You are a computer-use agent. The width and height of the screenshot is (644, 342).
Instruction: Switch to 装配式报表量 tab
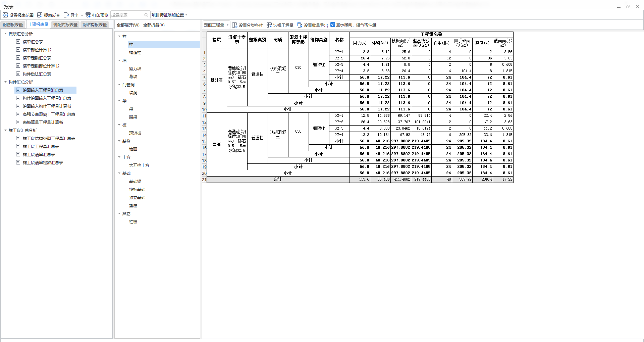click(x=65, y=25)
